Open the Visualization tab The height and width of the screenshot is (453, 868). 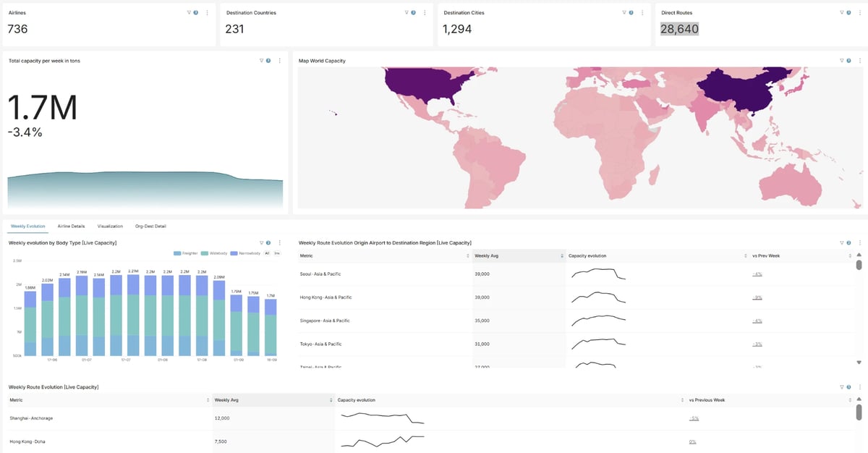[110, 226]
